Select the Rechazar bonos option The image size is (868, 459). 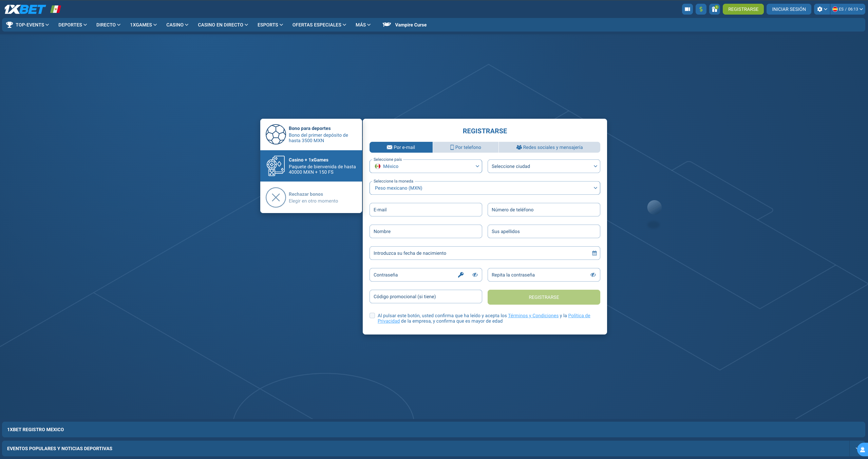(x=311, y=197)
